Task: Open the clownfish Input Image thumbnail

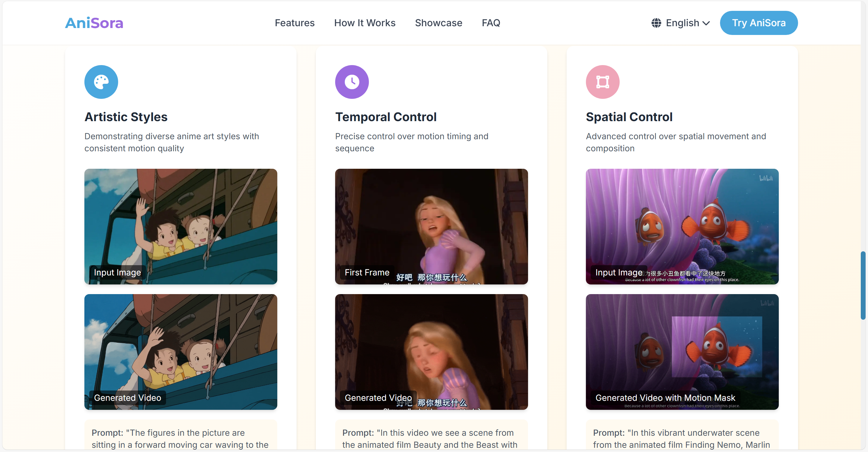Action: (682, 226)
